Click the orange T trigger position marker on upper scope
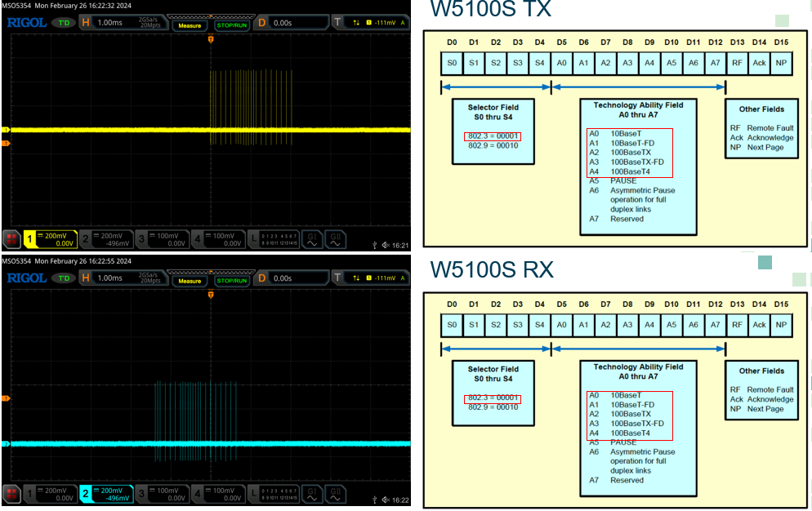812x511 pixels. 211,39
